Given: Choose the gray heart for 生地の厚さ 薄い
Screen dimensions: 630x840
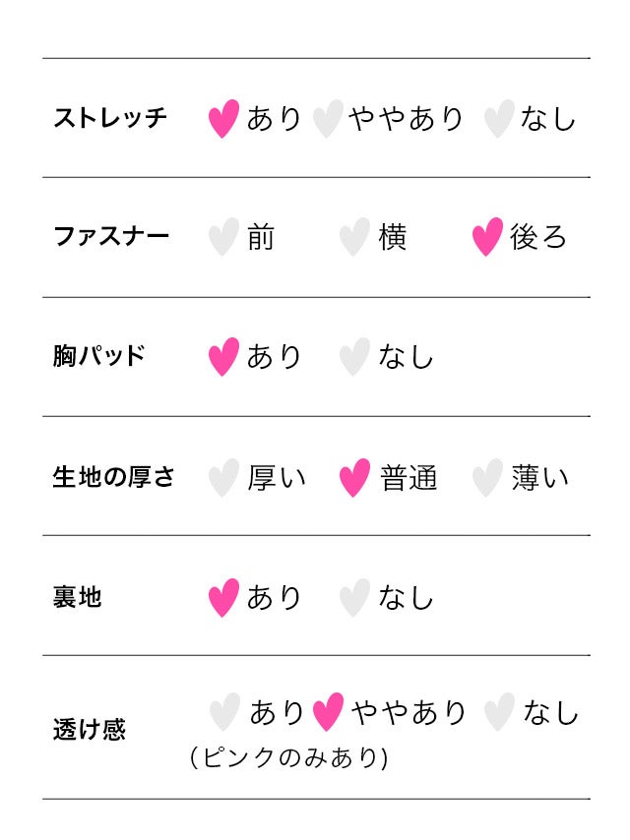Looking at the screenshot, I should 487,478.
